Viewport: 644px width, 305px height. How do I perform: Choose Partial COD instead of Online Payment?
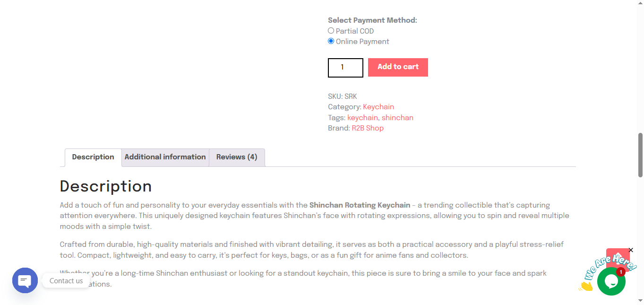pyautogui.click(x=331, y=30)
